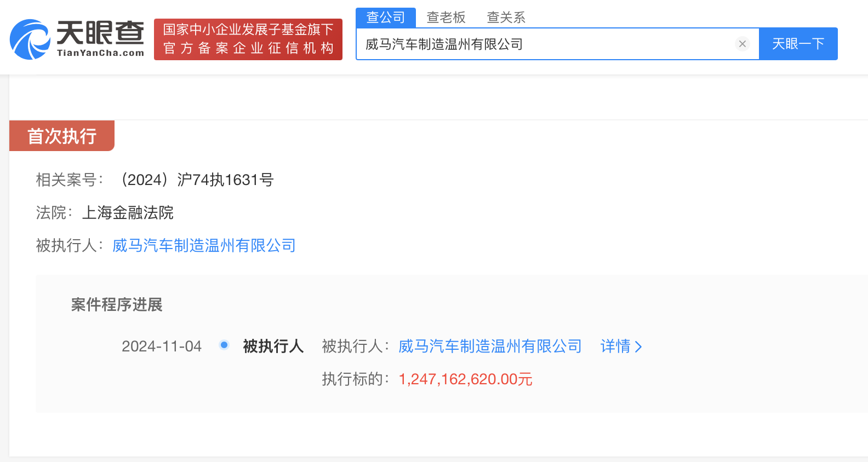
Task: Click the date 2024-11-04
Action: 162,346
